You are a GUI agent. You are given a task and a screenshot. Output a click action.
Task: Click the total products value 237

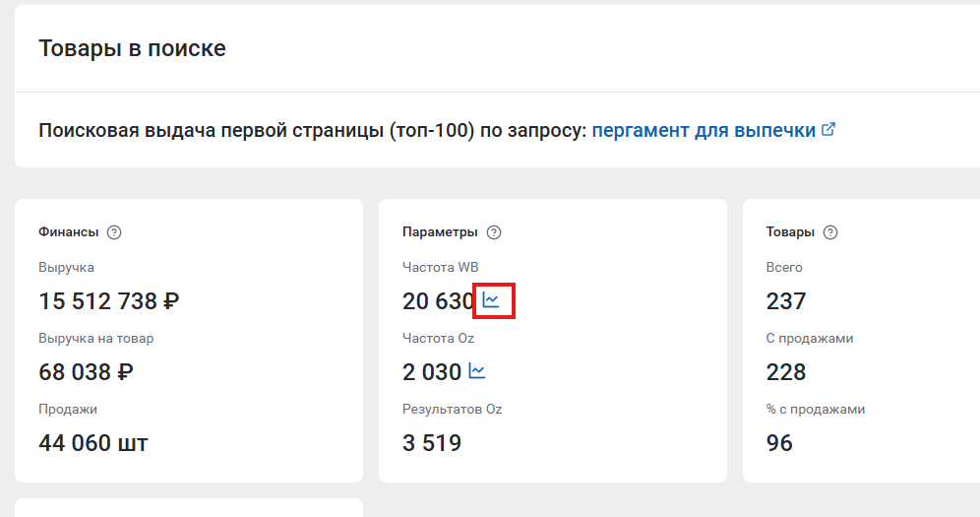click(x=786, y=301)
